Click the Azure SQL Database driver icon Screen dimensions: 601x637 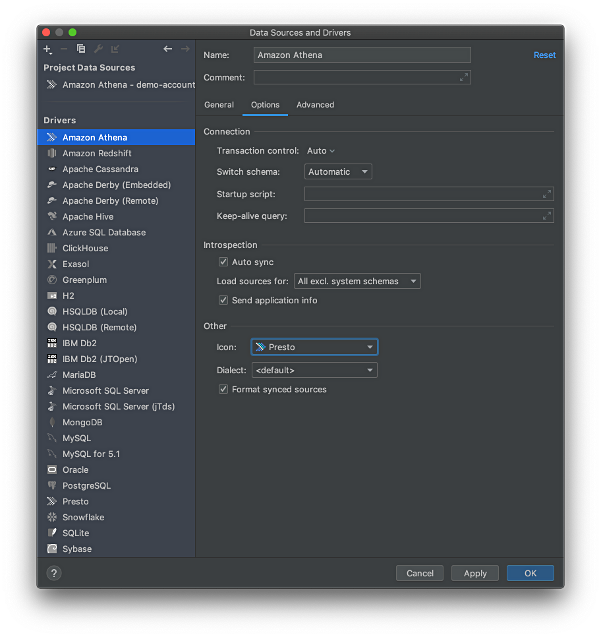coord(52,232)
